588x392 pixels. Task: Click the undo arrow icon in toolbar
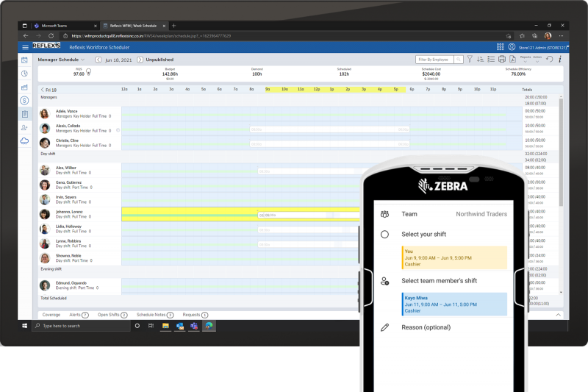549,60
